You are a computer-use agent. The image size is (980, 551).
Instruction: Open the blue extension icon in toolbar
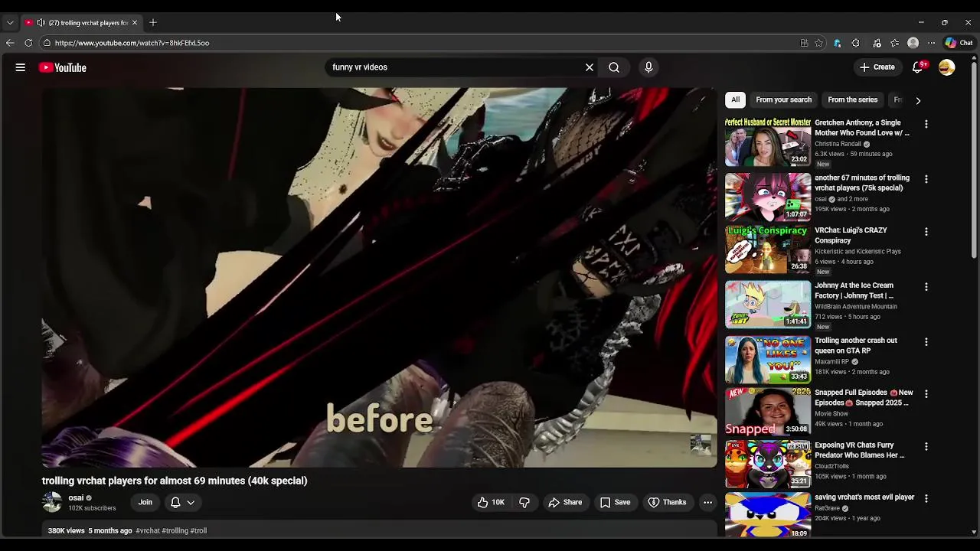point(838,43)
